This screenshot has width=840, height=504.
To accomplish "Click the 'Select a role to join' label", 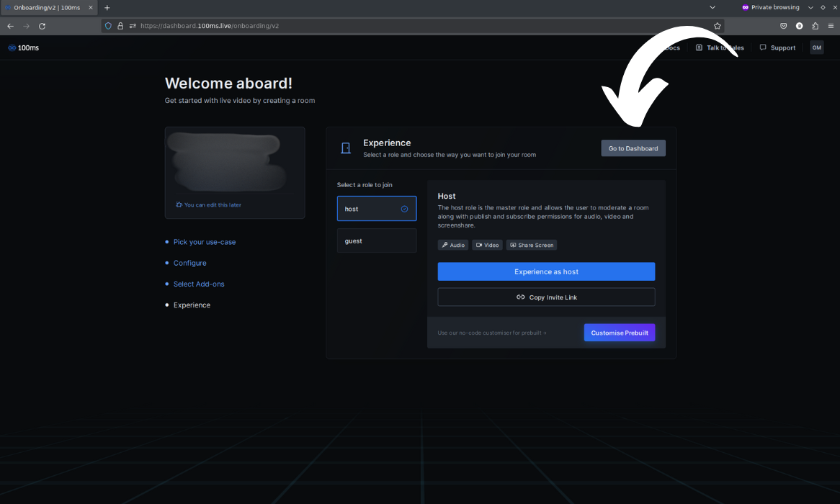I will pos(365,185).
